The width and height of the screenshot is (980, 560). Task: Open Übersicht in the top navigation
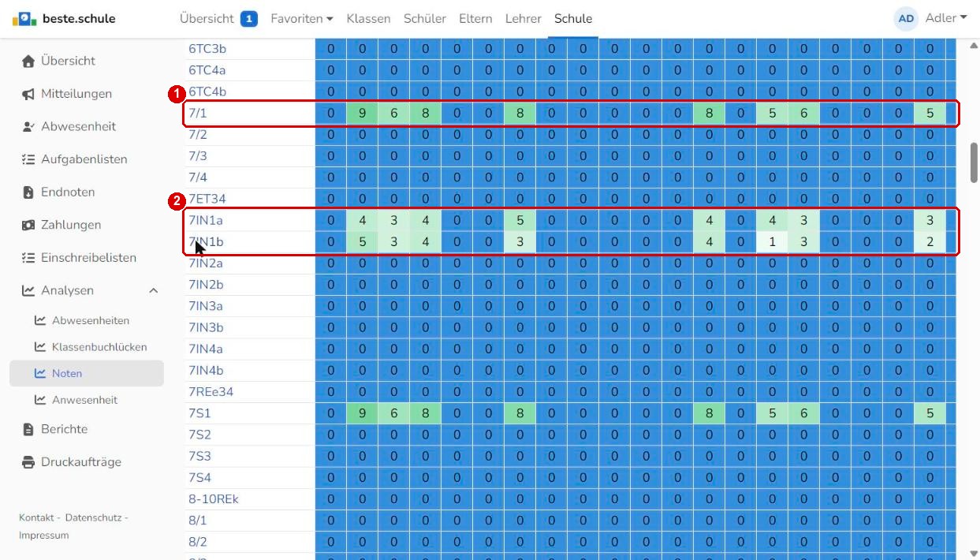tap(207, 19)
